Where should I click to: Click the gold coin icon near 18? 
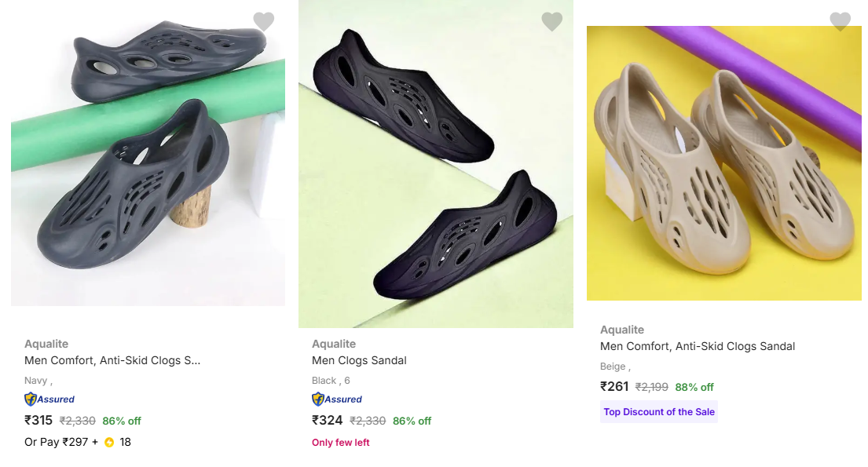click(109, 442)
